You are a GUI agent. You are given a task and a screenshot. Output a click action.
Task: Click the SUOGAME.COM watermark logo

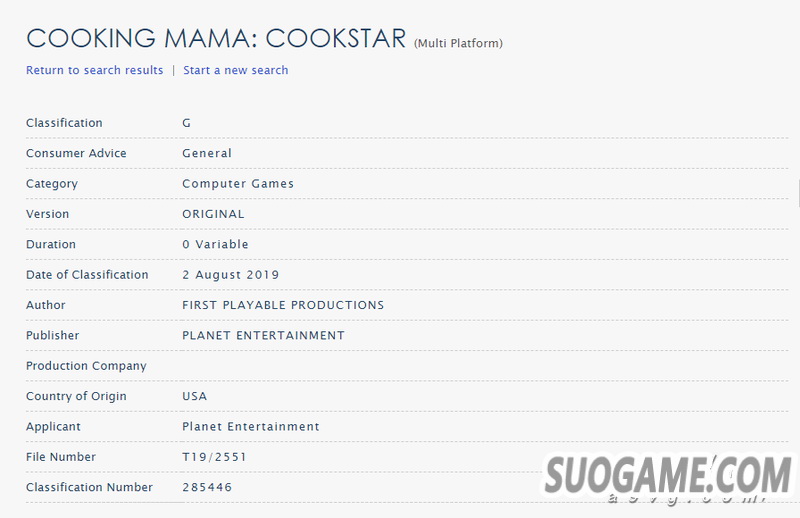click(x=668, y=478)
